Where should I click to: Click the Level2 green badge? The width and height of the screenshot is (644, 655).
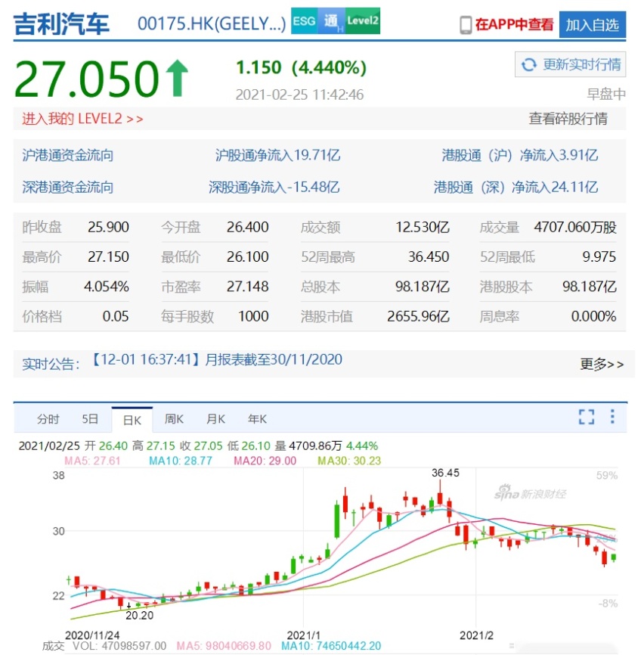point(363,21)
